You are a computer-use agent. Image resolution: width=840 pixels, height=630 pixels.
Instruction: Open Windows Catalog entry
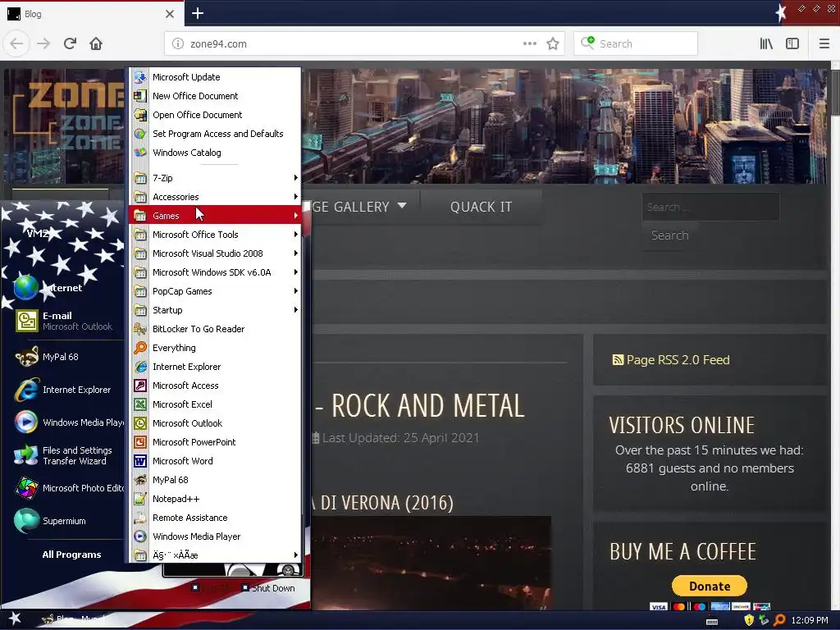(214, 153)
